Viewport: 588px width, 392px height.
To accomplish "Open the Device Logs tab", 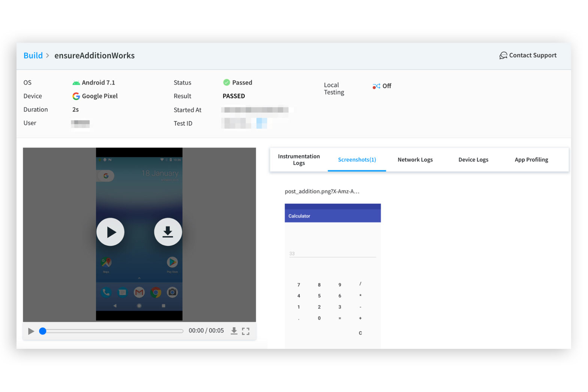I will [x=473, y=160].
